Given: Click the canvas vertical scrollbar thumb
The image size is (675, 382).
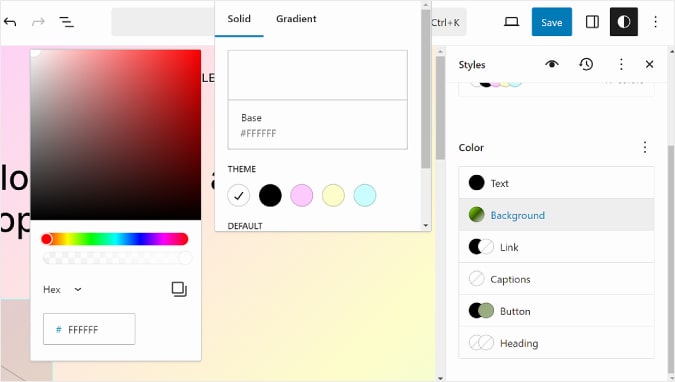Looking at the screenshot, I should 440,108.
